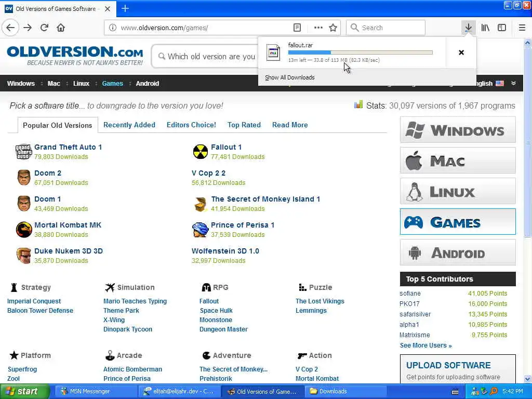Click the stats bar chart icon

[358, 104]
